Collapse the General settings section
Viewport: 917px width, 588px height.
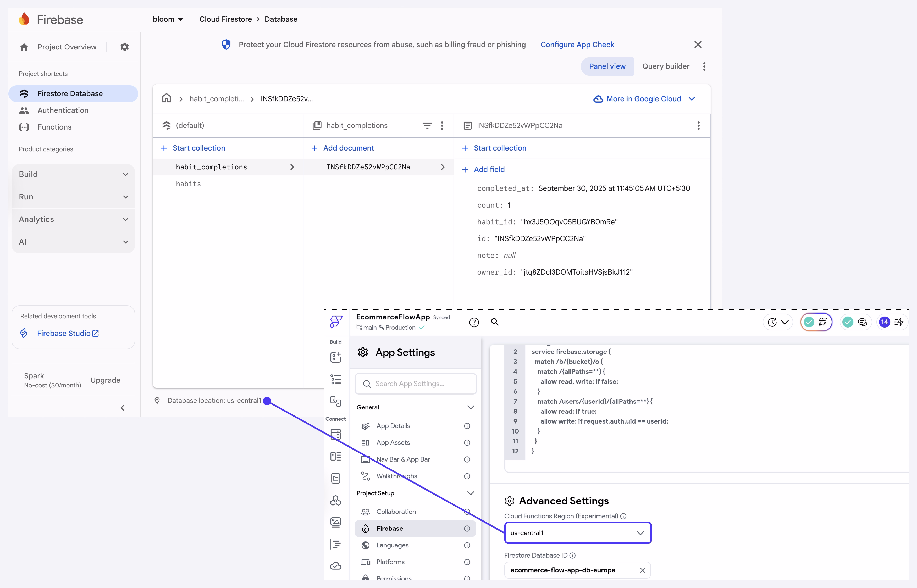[471, 407]
